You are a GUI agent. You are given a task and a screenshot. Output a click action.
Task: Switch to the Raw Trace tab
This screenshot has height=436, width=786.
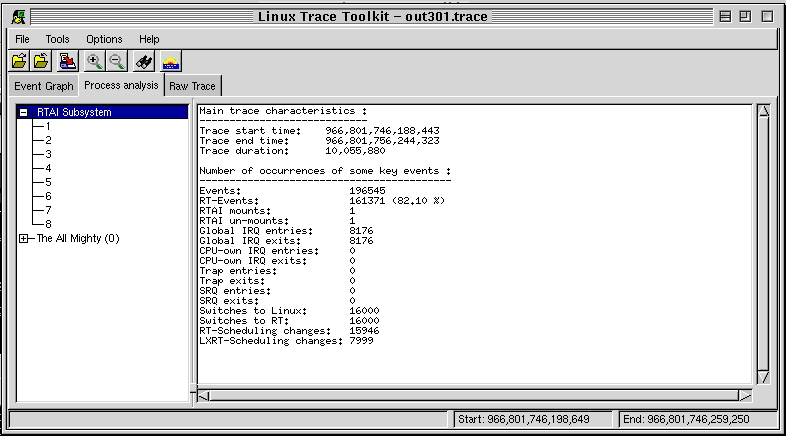click(192, 86)
